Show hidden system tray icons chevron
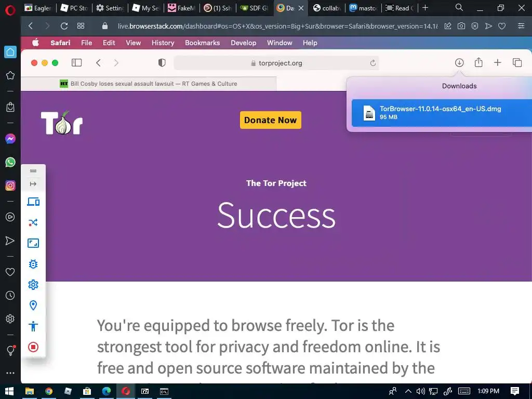The width and height of the screenshot is (532, 399). click(x=408, y=391)
